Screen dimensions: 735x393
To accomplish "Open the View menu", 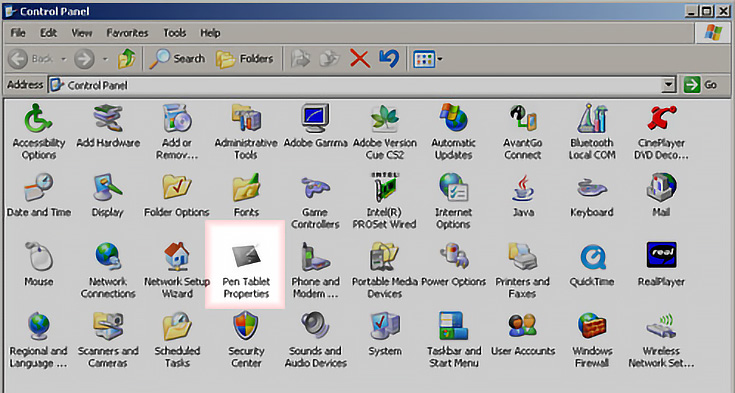I will (82, 33).
